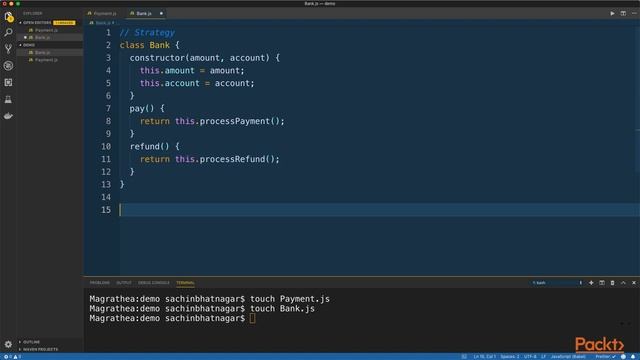This screenshot has height=360, width=640.
Task: Open the Docker view in the activity bar
Action: 8,116
